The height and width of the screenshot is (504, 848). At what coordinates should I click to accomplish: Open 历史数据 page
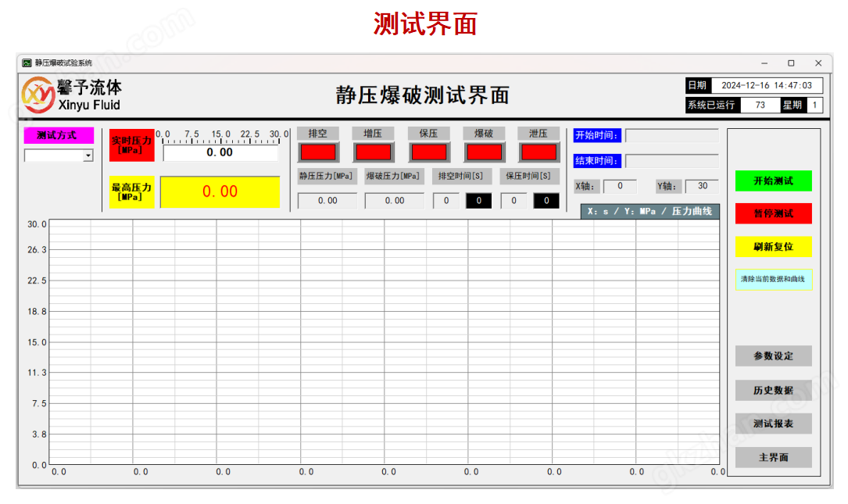[x=774, y=390]
